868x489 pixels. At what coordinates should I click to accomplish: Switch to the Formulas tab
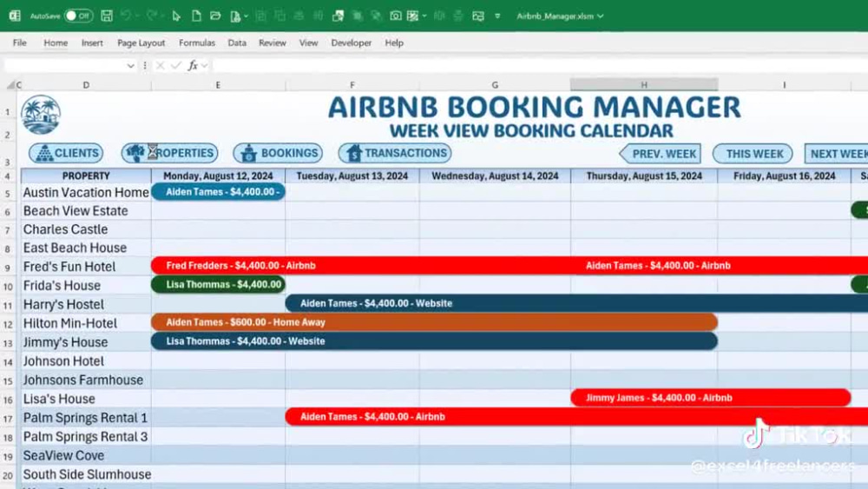196,43
